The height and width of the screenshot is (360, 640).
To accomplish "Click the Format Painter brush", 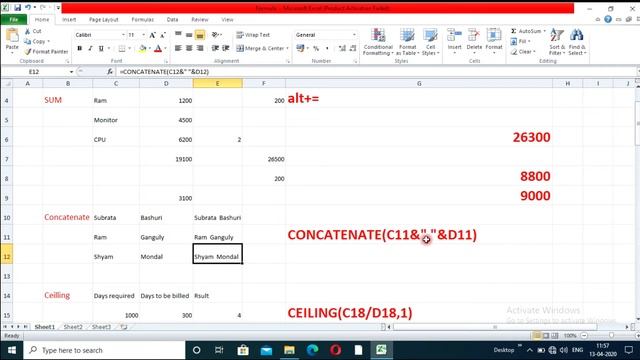I will tap(28, 52).
